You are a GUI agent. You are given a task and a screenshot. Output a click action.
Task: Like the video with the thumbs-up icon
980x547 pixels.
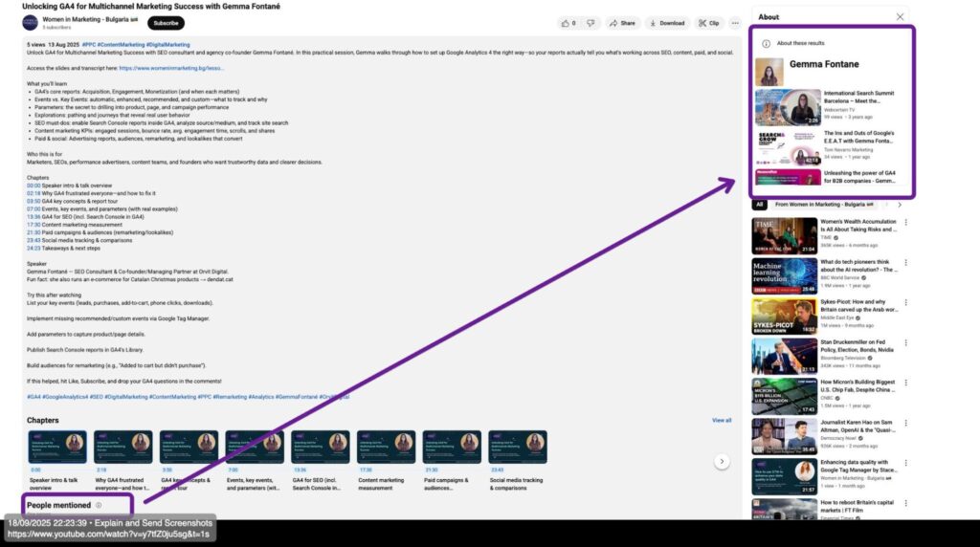click(567, 23)
